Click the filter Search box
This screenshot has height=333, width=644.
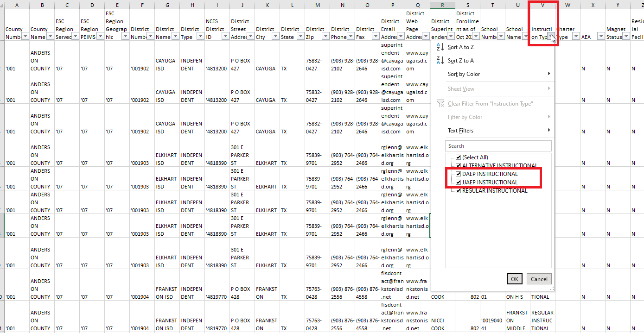coord(498,146)
